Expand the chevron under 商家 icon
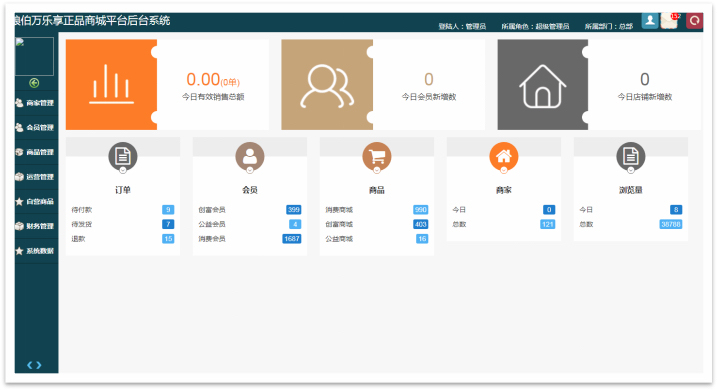Image resolution: width=717 pixels, height=390 pixels. 503,170
